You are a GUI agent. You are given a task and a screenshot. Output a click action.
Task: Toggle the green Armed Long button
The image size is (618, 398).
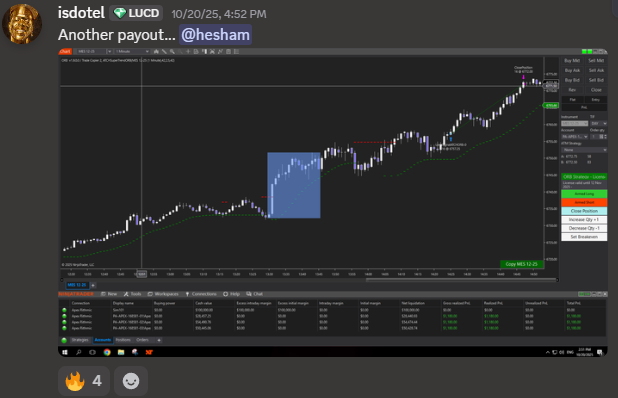(x=584, y=194)
